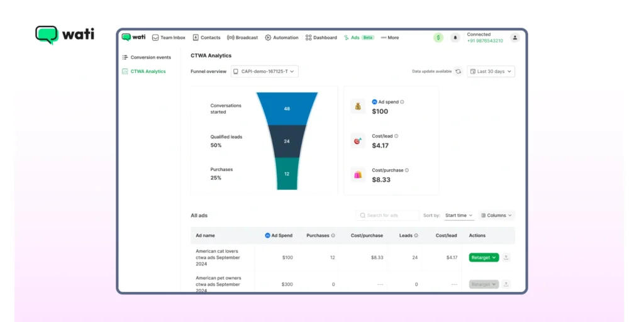Click the $300 ad spend table cell

[x=287, y=284]
